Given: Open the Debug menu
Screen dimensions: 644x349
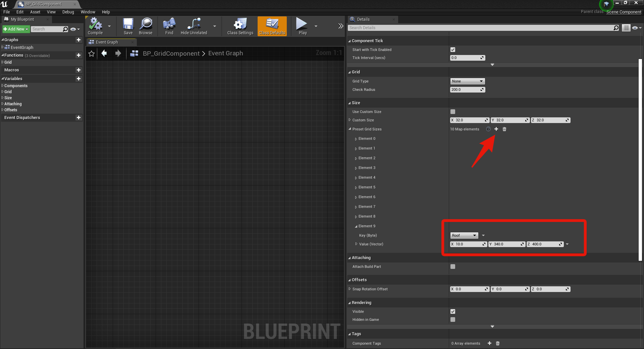Looking at the screenshot, I should click(68, 12).
